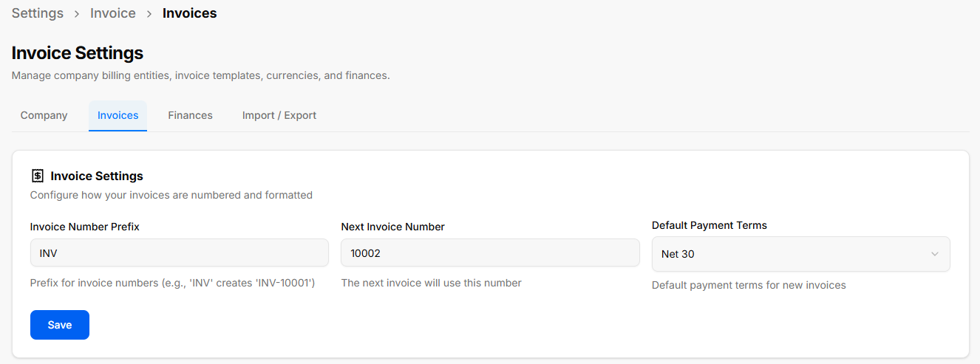Navigate to Settings in the breadcrumb
The height and width of the screenshot is (364, 980).
[38, 13]
